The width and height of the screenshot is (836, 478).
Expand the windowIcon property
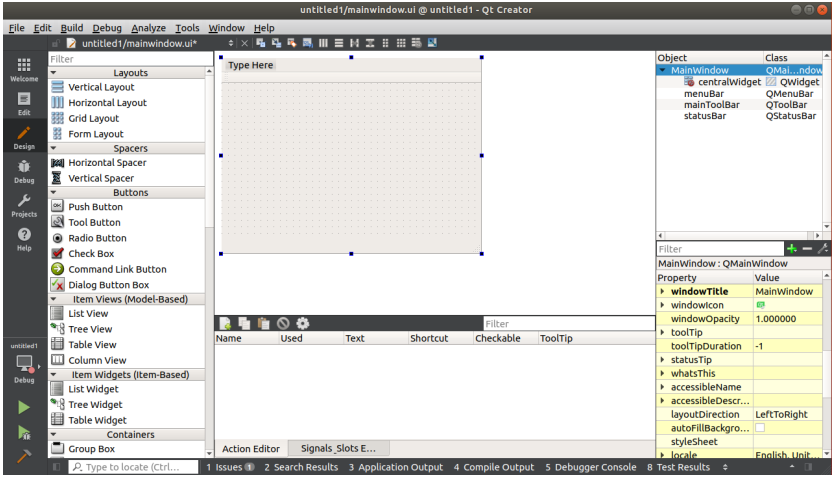point(663,305)
